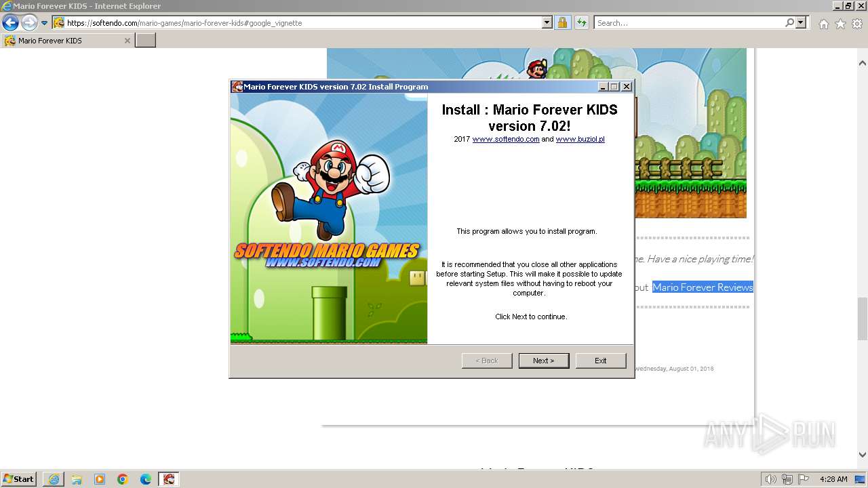Click the Mario artwork in installer
The width and height of the screenshot is (868, 488).
pyautogui.click(x=329, y=218)
